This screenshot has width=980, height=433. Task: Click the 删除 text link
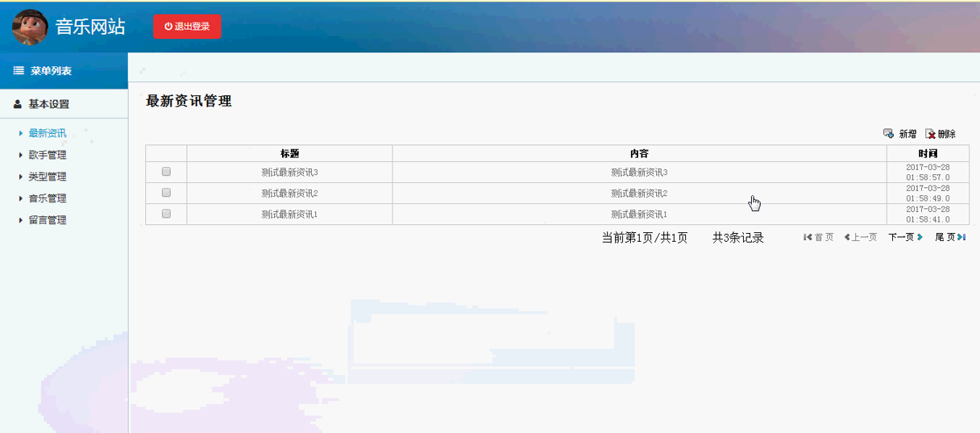pos(947,134)
